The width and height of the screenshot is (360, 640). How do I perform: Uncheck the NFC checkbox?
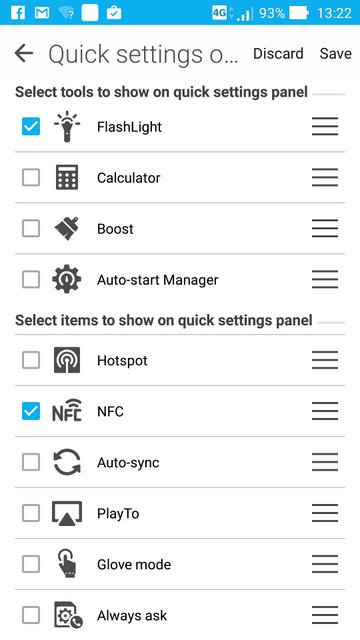click(x=31, y=411)
